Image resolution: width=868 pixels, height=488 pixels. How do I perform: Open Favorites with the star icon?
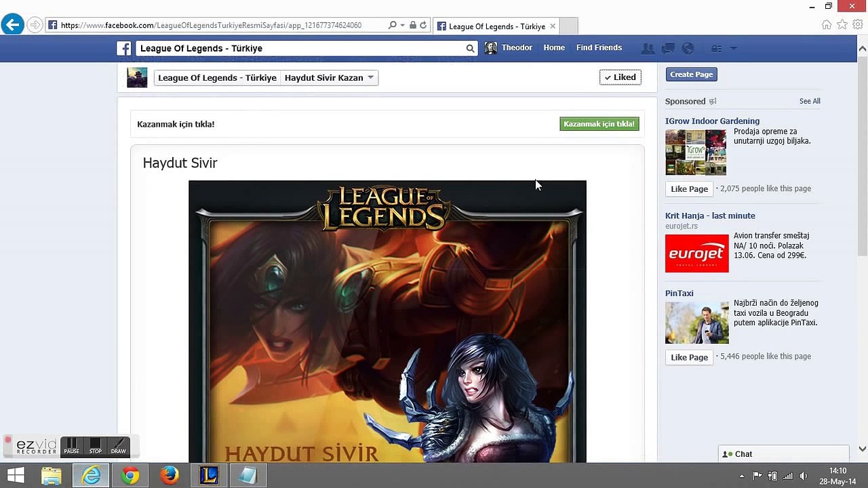point(842,25)
